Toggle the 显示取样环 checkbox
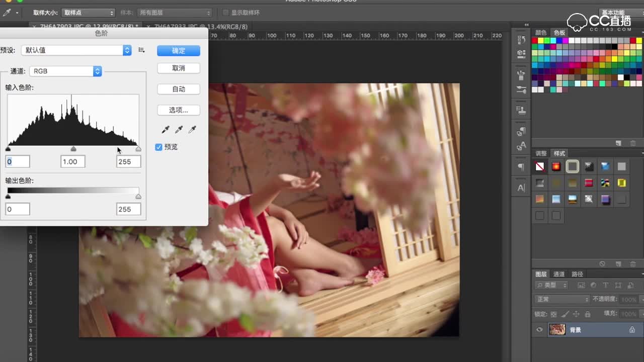The width and height of the screenshot is (644, 362). pos(226,13)
